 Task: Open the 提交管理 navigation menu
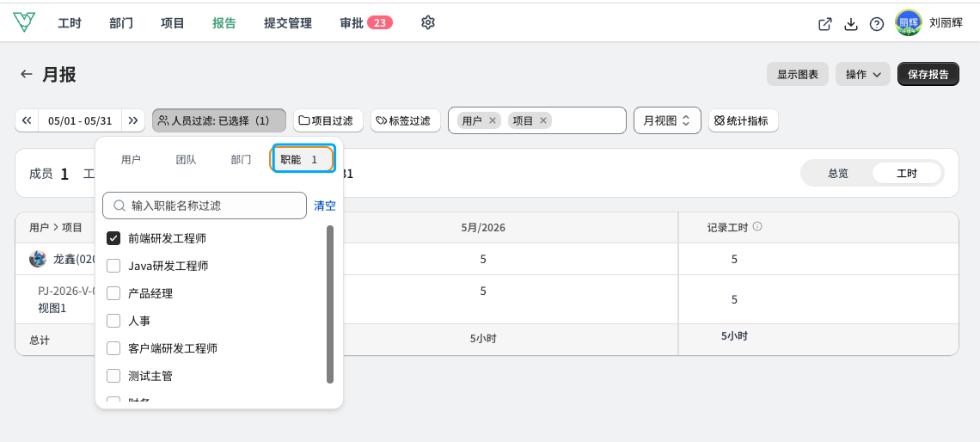(287, 23)
